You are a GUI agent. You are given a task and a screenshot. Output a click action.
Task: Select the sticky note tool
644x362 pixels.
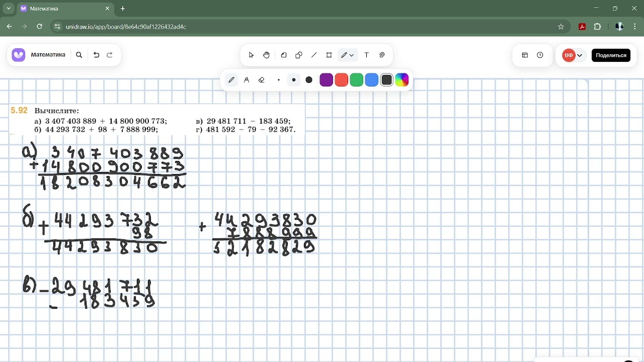[284, 55]
